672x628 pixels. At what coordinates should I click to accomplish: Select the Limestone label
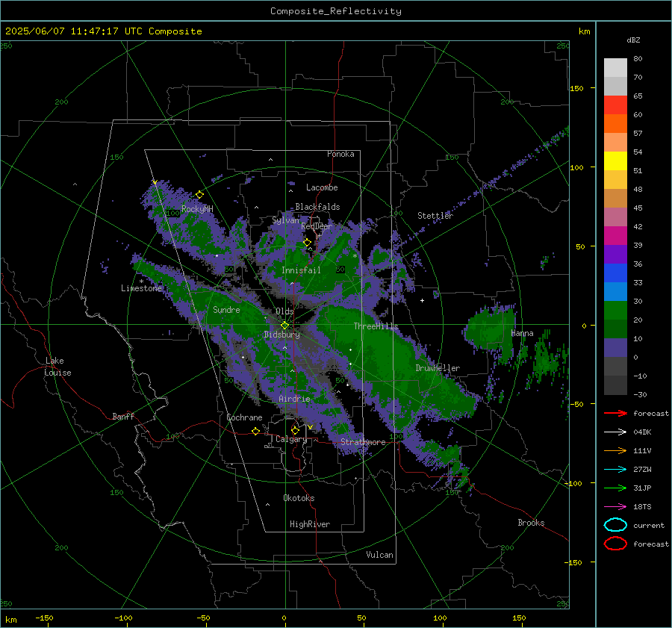[141, 288]
